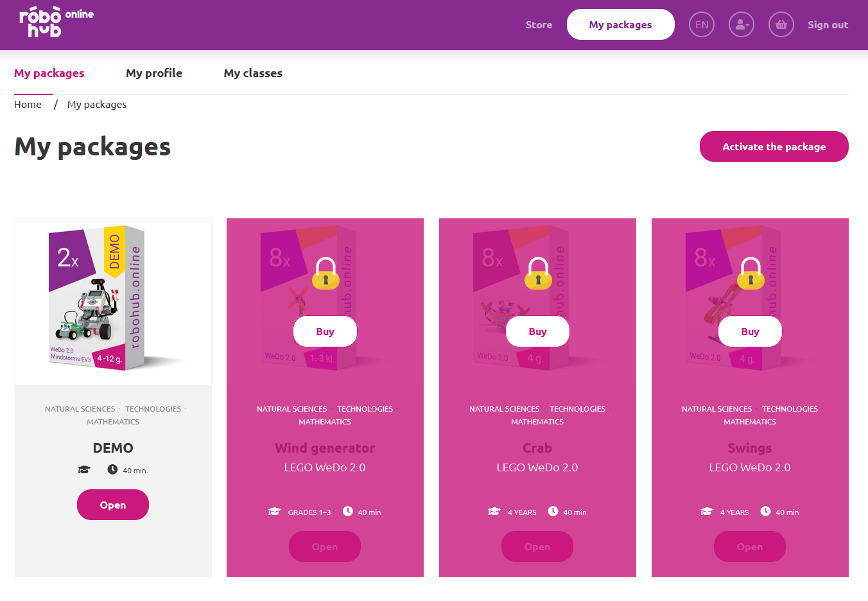Switch to the My profile tab
Screen dimensions: 868x601
pos(154,73)
